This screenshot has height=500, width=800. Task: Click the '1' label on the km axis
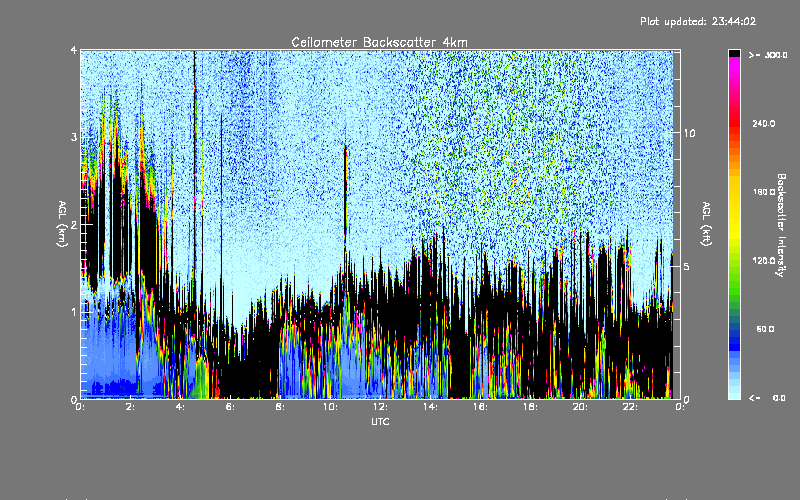[x=74, y=312]
